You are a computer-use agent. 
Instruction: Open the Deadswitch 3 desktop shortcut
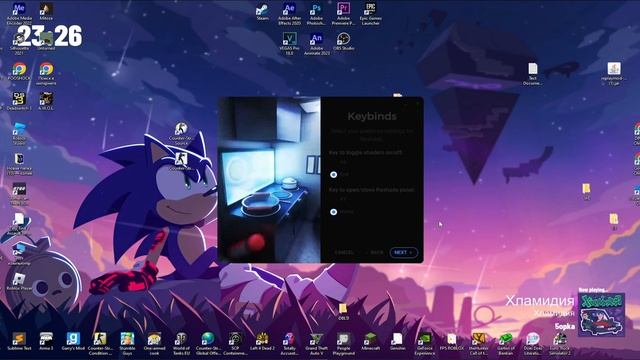pos(19,101)
